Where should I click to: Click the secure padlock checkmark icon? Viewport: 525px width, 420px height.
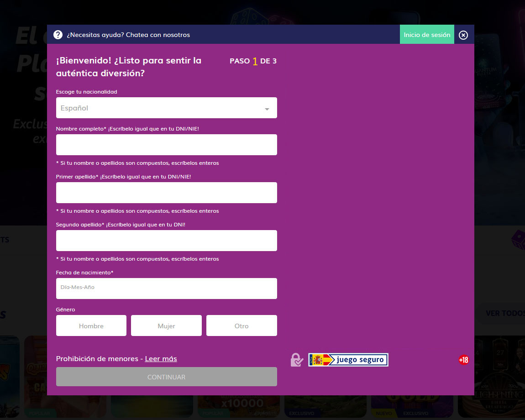coord(297,360)
